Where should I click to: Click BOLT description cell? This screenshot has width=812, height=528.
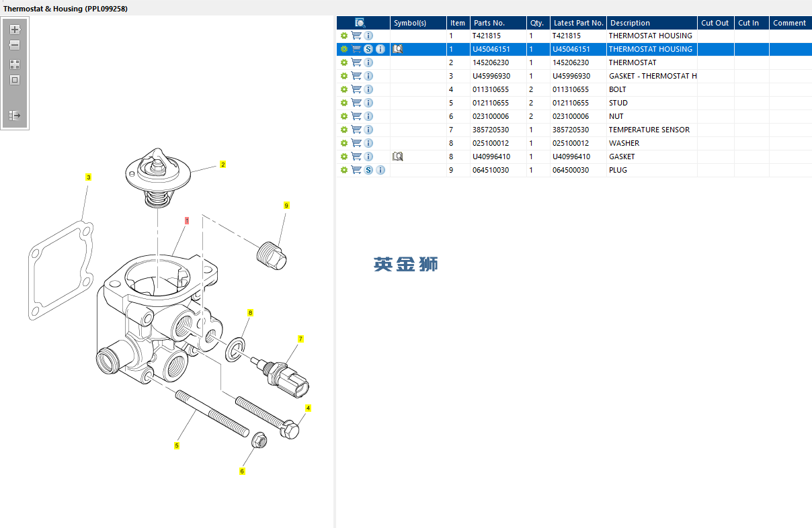pos(652,89)
